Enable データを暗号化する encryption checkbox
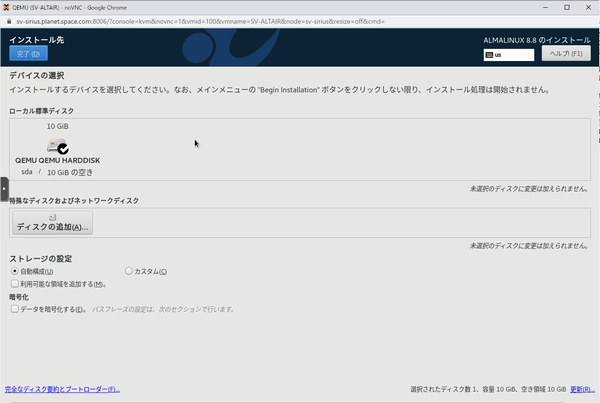Screen dimensions: 600x403 coord(15,309)
